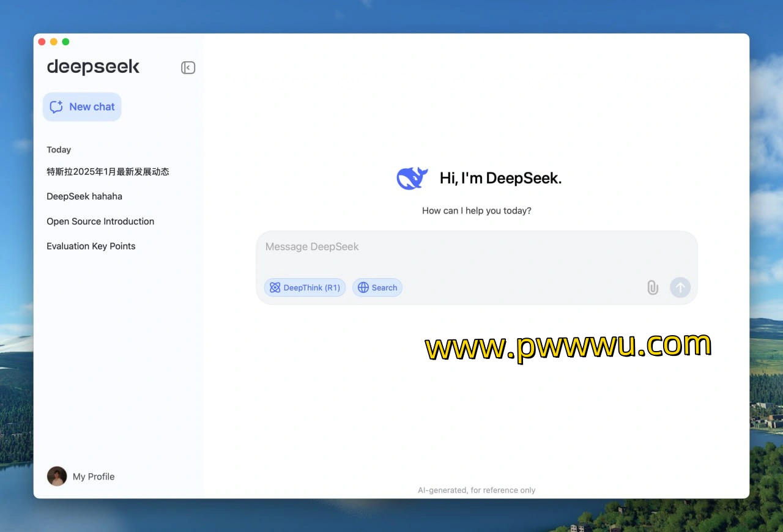Maximize the window with green button
Screen dimensions: 783x532
coord(65,42)
